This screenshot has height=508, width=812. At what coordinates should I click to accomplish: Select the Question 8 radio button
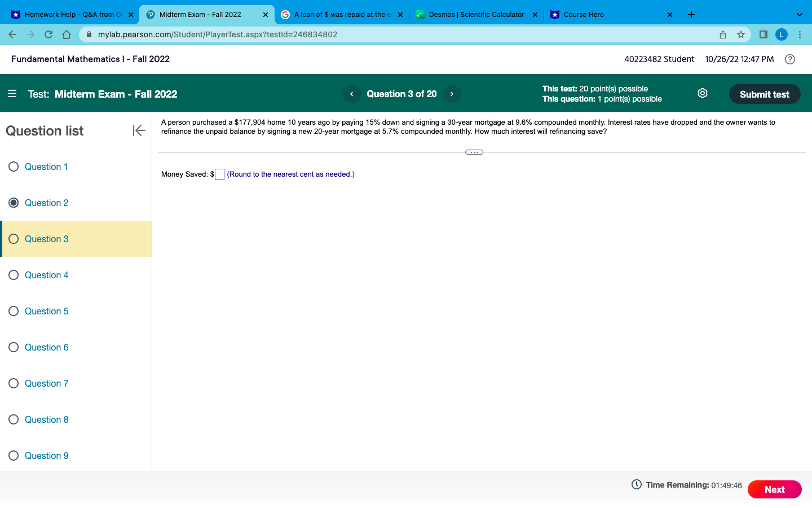14,419
